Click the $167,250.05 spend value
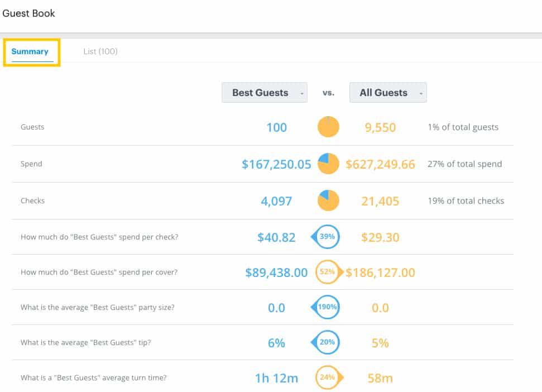This screenshot has height=392, width=542. (276, 164)
